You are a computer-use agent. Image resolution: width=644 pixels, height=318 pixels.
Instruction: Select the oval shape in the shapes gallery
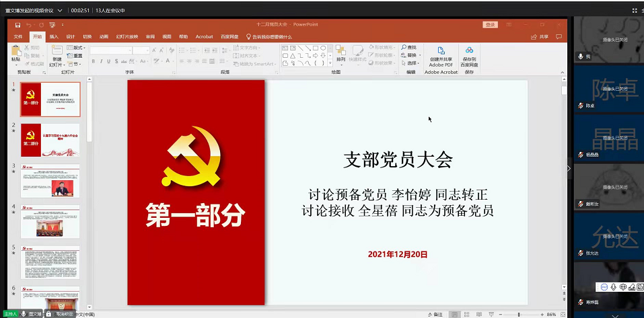point(323,48)
